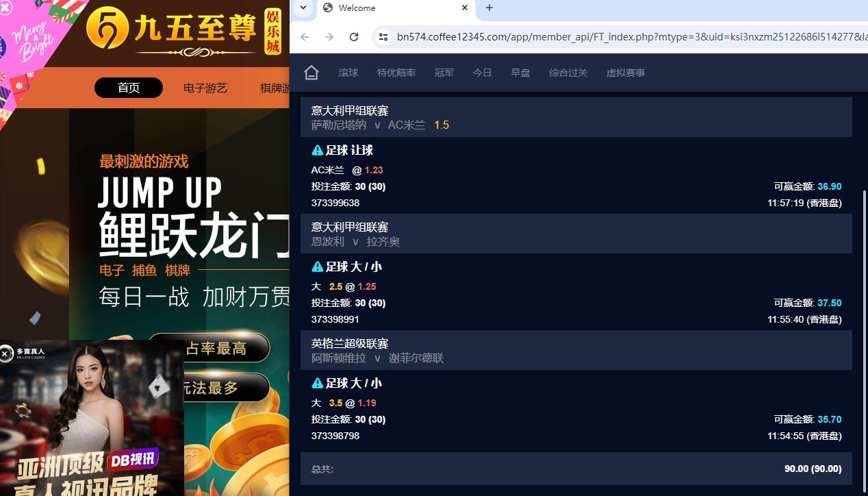Viewport: 868px width, 496px height.
Task: Click the total 90.00 (90.00)
Action: (813, 469)
